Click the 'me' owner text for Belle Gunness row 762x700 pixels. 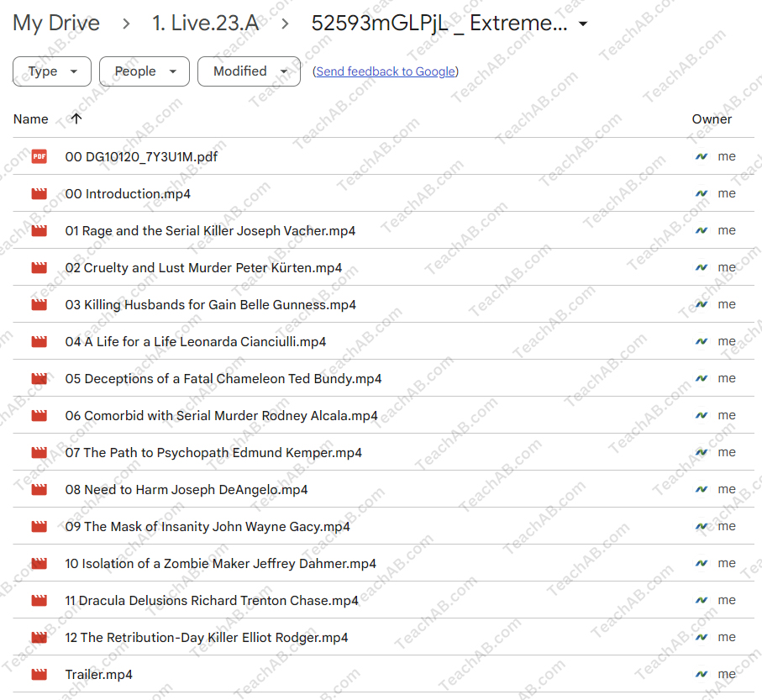[727, 304]
